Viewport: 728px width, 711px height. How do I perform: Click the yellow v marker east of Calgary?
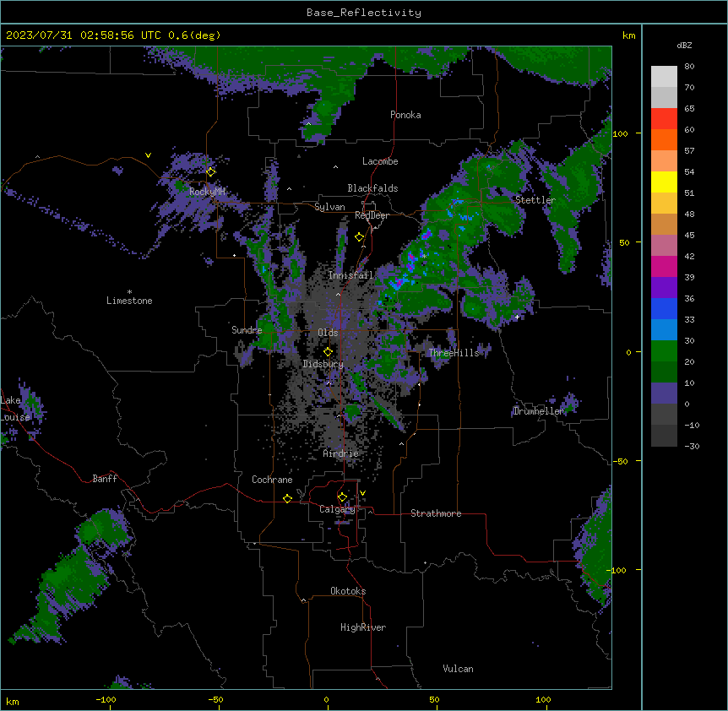[362, 493]
